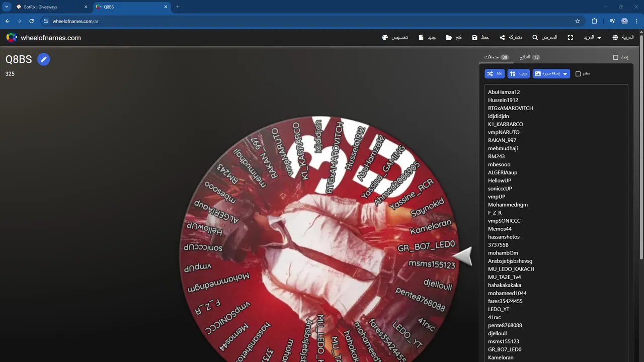Click the wheelofnames.com logo
The width and height of the screenshot is (644, 362).
(43, 38)
